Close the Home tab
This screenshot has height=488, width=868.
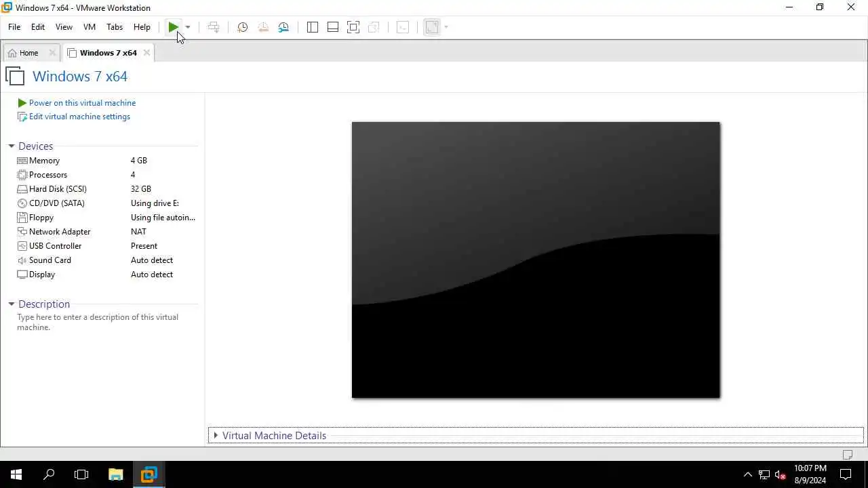point(52,53)
